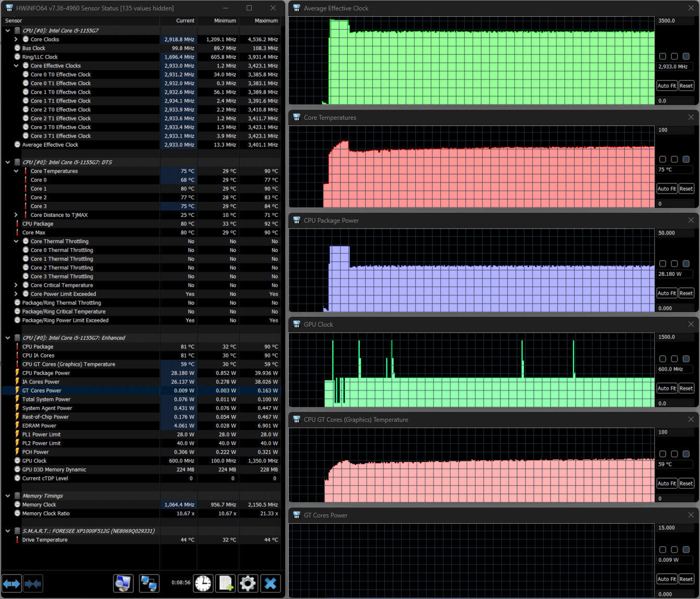Expand the Core Distance to TjMAX node

tap(16, 215)
